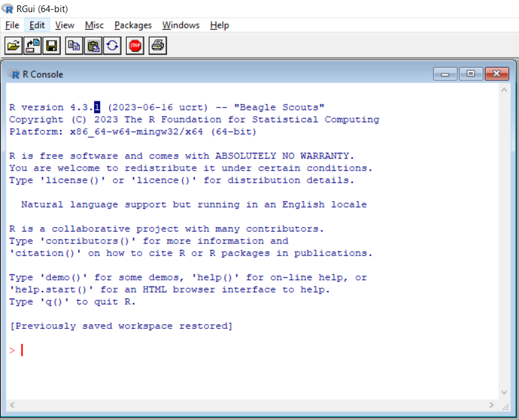Show the Windows menu
The height and width of the screenshot is (420, 519).
180,25
